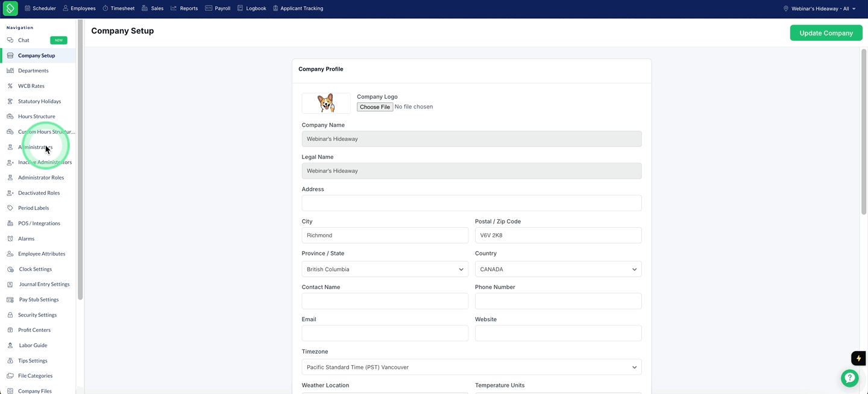Viewport: 868px width, 394px height.
Task: Click the Logbook icon in top bar
Action: (x=240, y=8)
